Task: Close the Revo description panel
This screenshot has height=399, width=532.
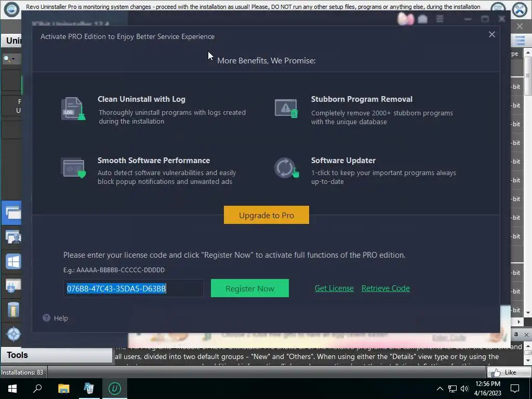Action: [x=526, y=335]
